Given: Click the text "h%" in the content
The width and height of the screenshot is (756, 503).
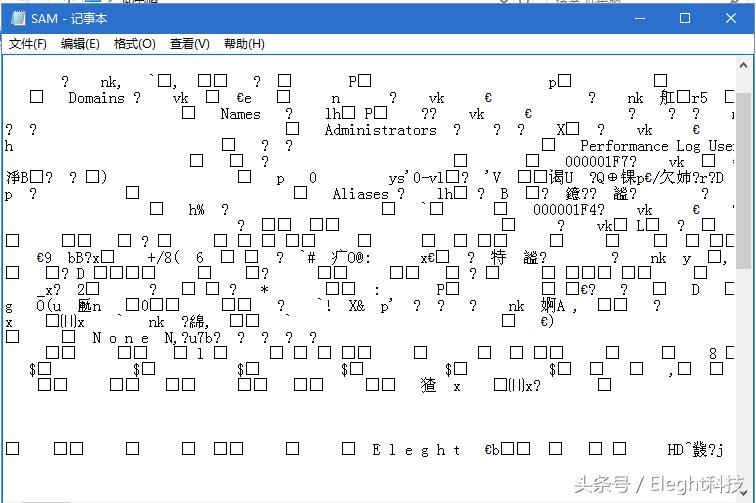Looking at the screenshot, I should coord(196,210).
